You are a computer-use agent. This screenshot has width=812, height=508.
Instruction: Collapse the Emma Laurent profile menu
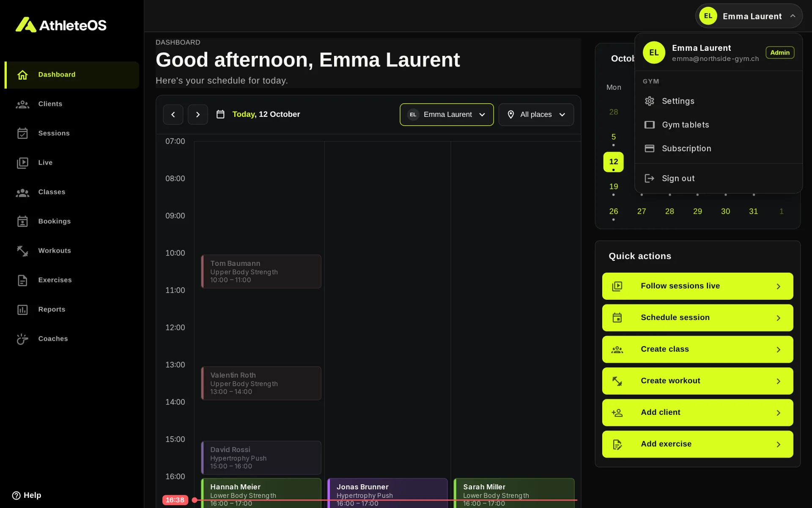(749, 16)
